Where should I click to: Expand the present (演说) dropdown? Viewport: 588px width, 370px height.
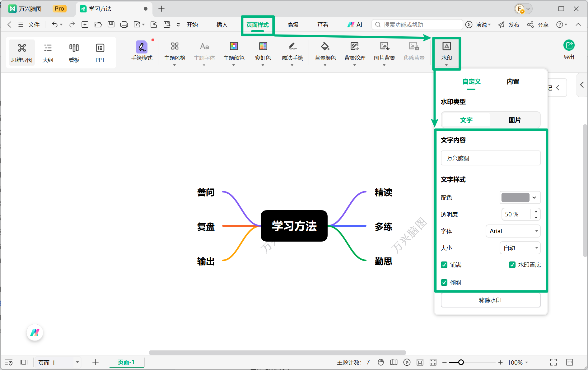[489, 25]
